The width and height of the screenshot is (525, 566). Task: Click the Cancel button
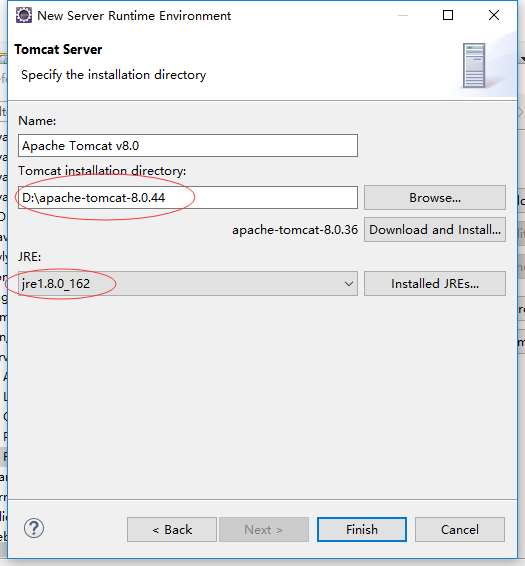460,529
